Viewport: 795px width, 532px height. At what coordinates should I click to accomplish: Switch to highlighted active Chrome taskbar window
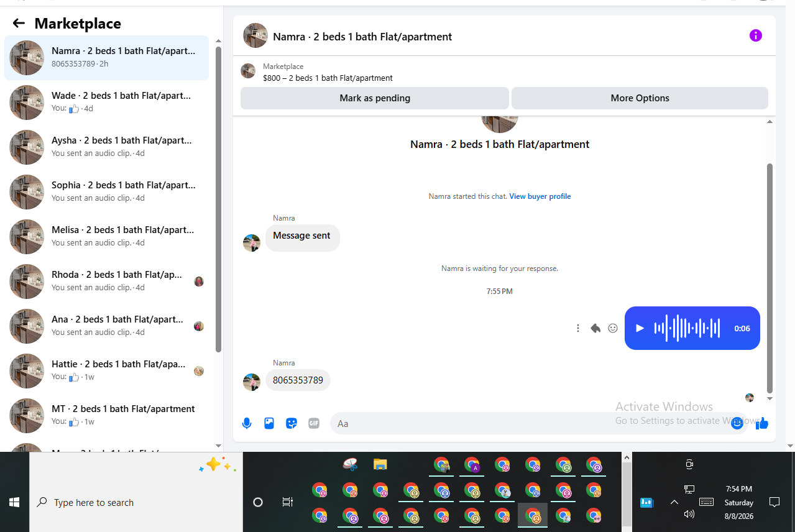click(x=533, y=515)
